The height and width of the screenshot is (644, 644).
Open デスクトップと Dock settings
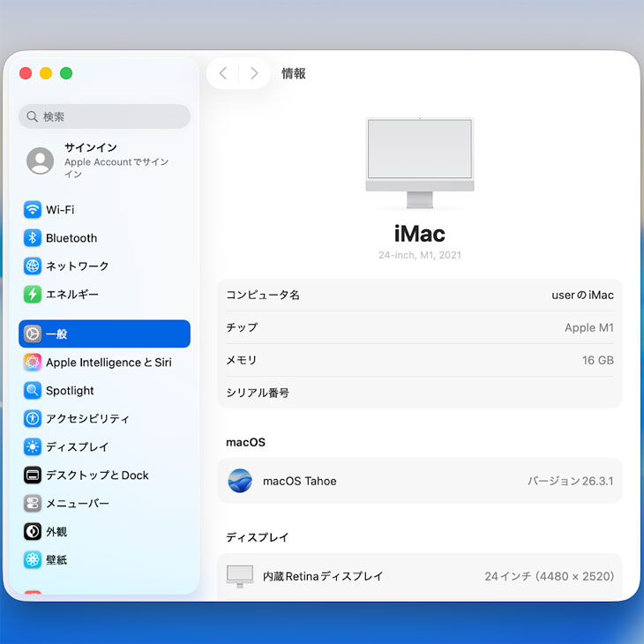(x=97, y=476)
